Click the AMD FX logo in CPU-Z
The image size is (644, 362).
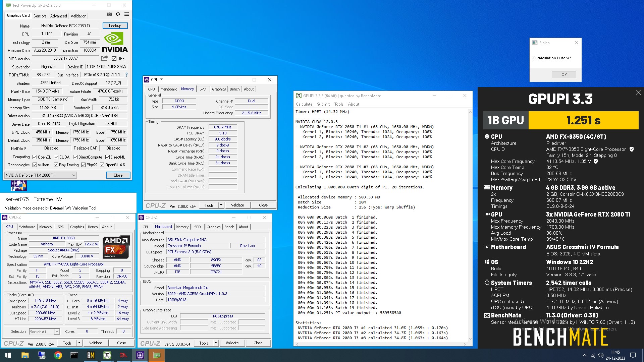click(116, 247)
